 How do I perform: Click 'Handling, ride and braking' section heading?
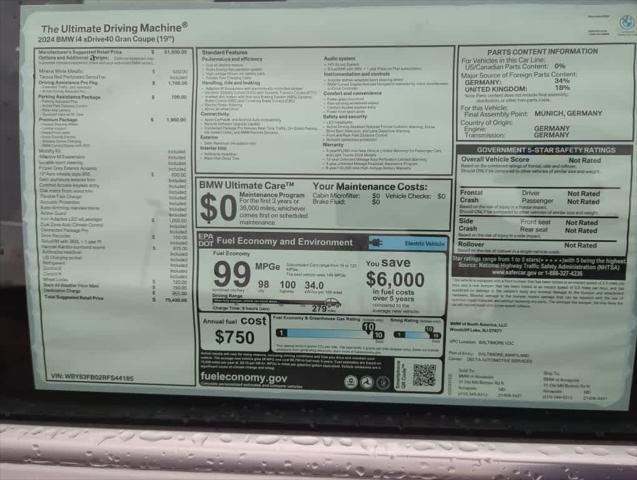pyautogui.click(x=230, y=83)
